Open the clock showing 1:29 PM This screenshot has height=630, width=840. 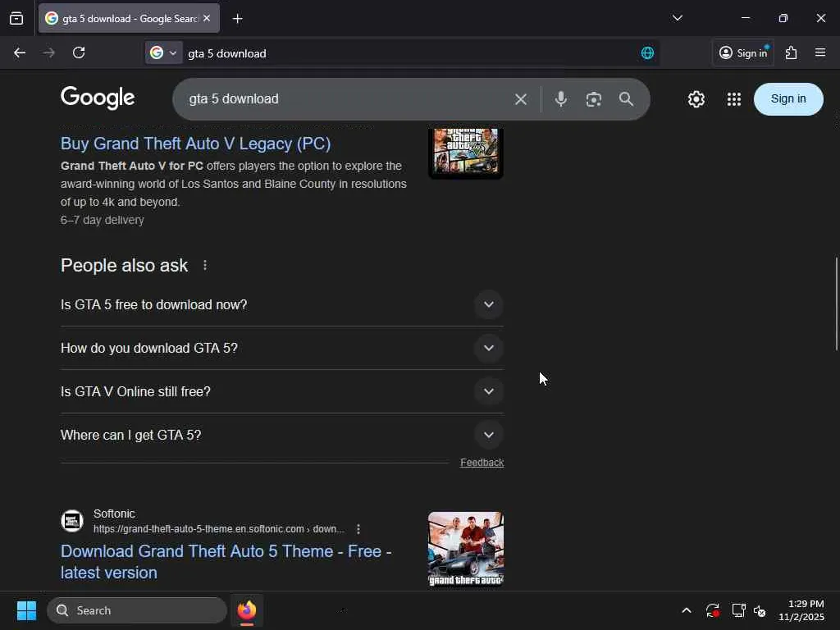tap(801, 610)
